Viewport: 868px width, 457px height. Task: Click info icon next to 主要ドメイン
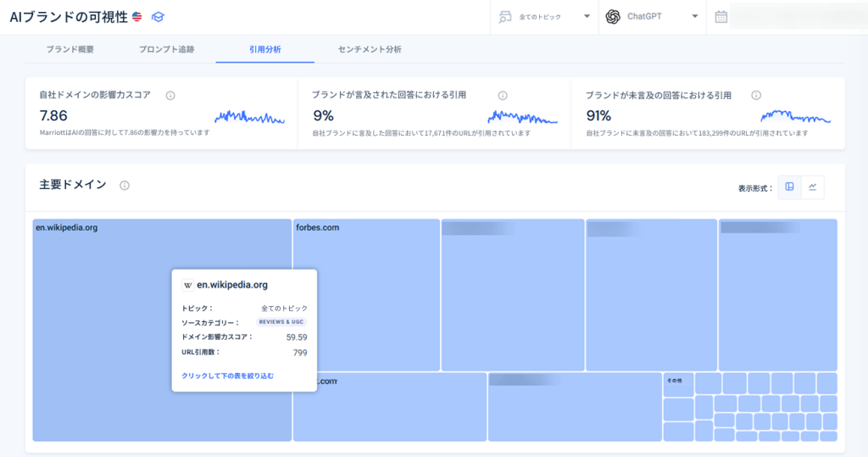[125, 186]
